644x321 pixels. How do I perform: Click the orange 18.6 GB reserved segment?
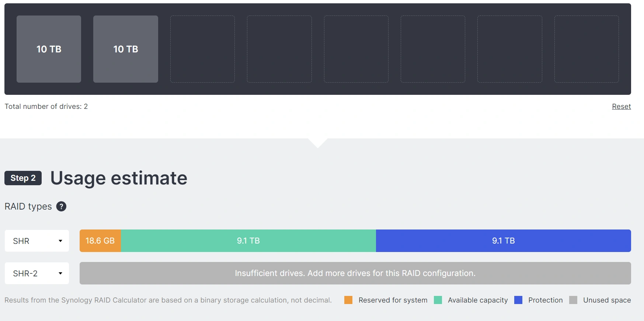[x=100, y=241]
